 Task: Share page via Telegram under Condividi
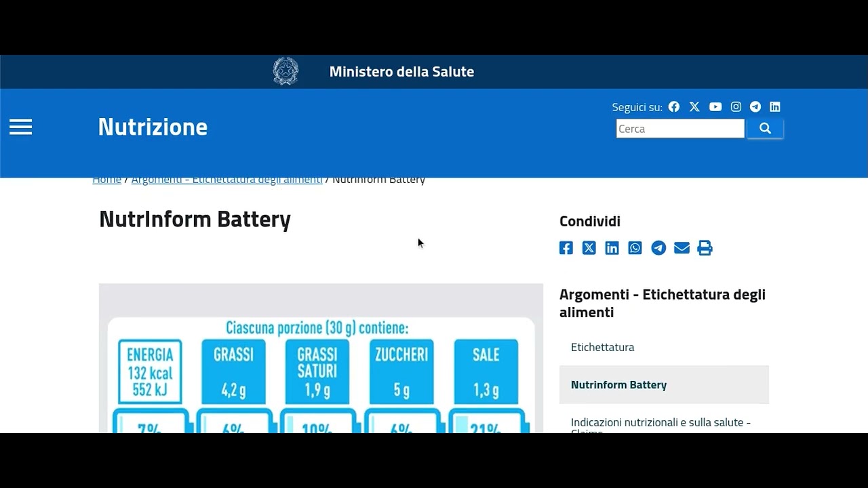658,248
